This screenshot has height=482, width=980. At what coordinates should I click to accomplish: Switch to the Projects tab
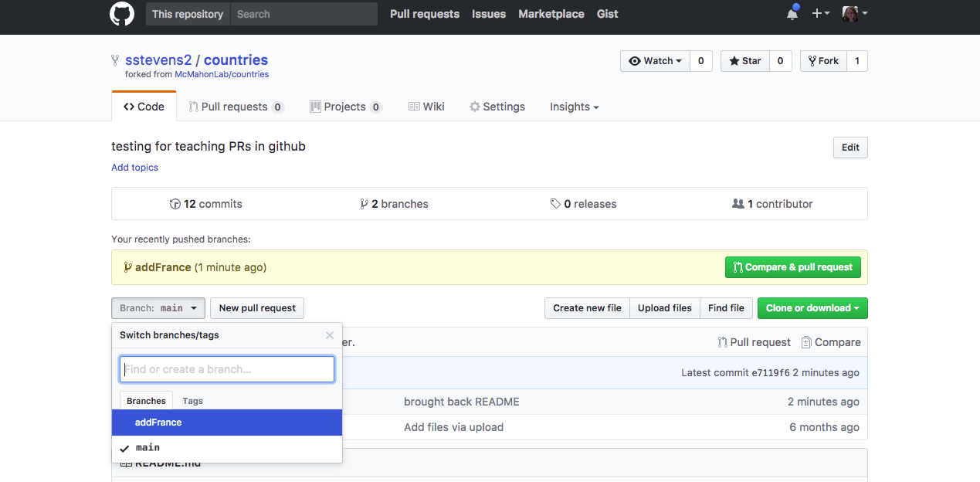coord(345,107)
